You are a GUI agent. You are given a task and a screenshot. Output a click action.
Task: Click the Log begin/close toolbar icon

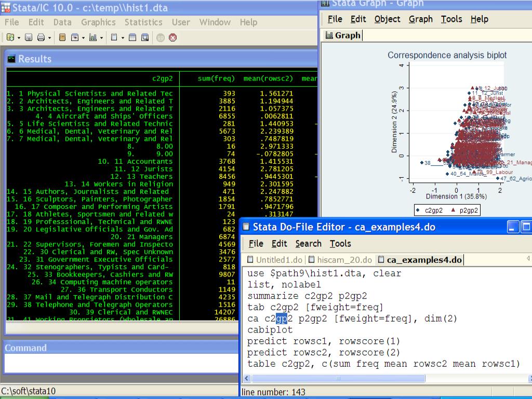point(62,37)
